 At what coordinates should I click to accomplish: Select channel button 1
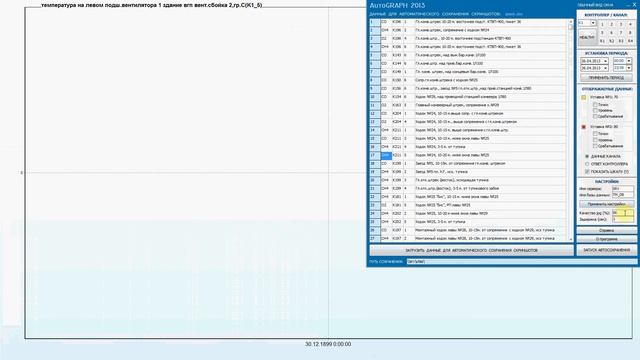click(602, 24)
